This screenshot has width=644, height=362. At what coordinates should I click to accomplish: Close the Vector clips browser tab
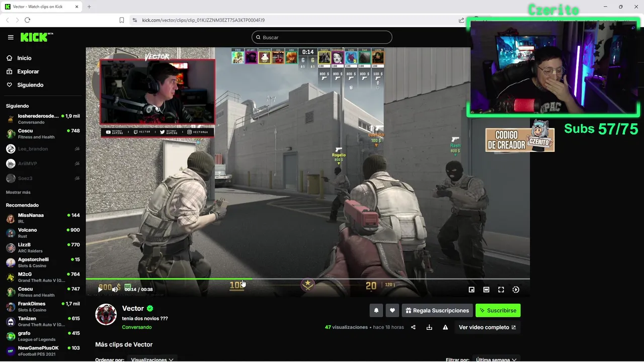[x=77, y=7]
